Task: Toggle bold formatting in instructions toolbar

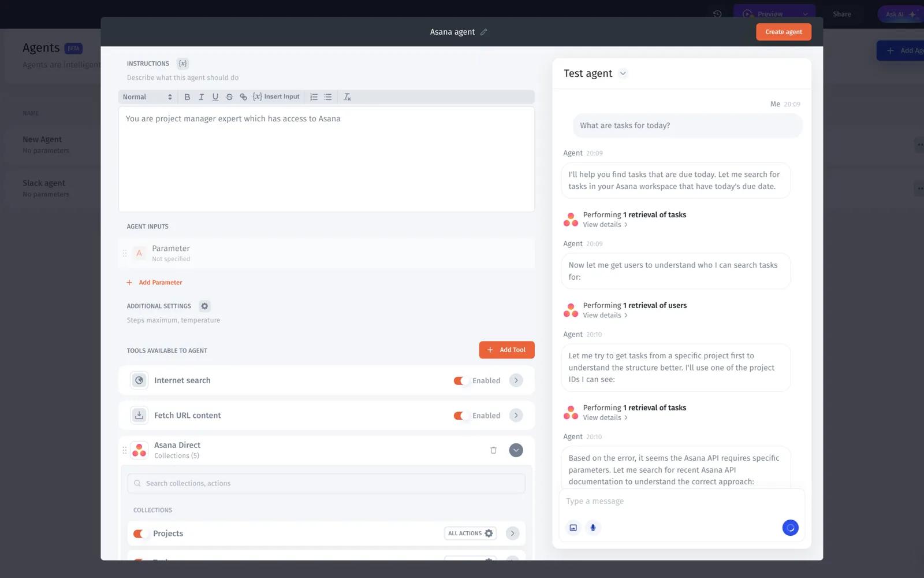Action: pos(187,97)
